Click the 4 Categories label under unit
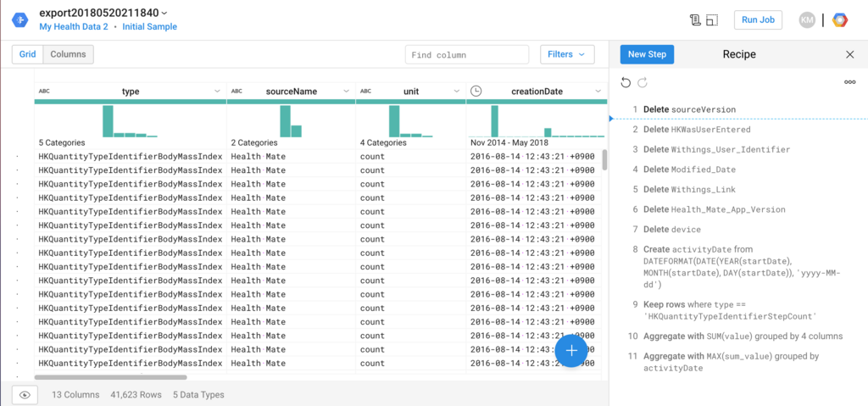 [383, 143]
